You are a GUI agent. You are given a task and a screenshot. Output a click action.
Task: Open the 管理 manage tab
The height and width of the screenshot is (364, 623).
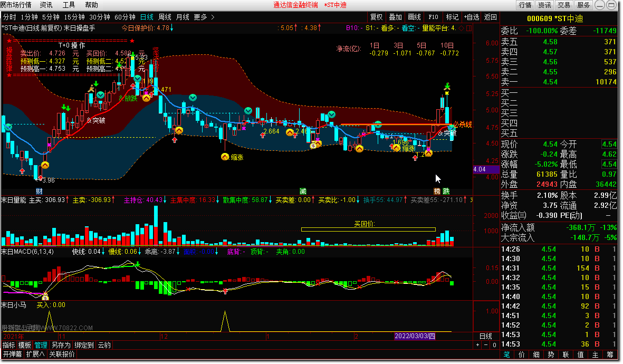41,345
